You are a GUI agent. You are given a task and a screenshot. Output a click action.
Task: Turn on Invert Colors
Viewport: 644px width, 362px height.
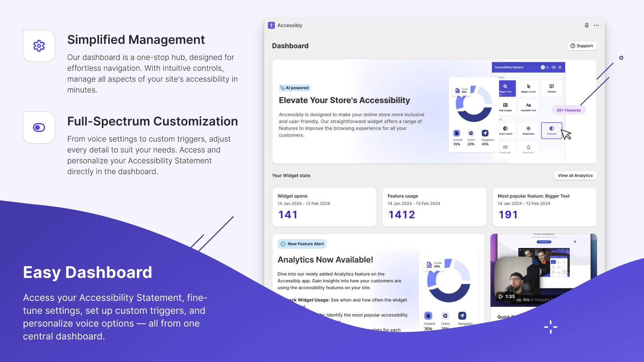point(505,131)
